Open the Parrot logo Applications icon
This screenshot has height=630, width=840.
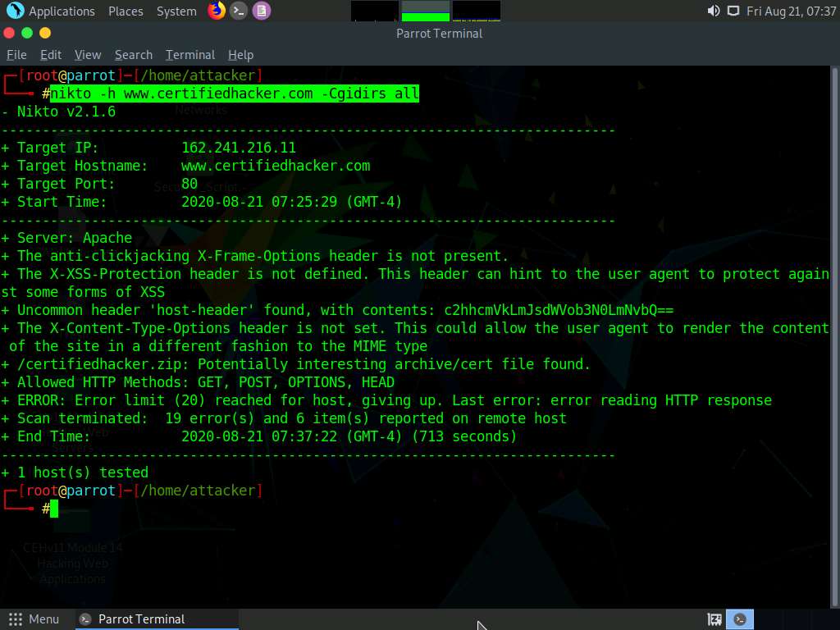coord(15,10)
